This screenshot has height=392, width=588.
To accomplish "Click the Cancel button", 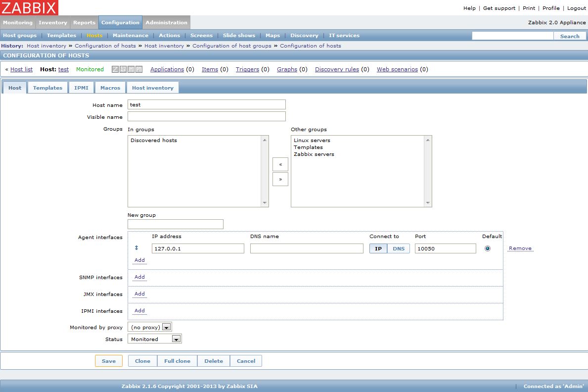I will tap(246, 361).
